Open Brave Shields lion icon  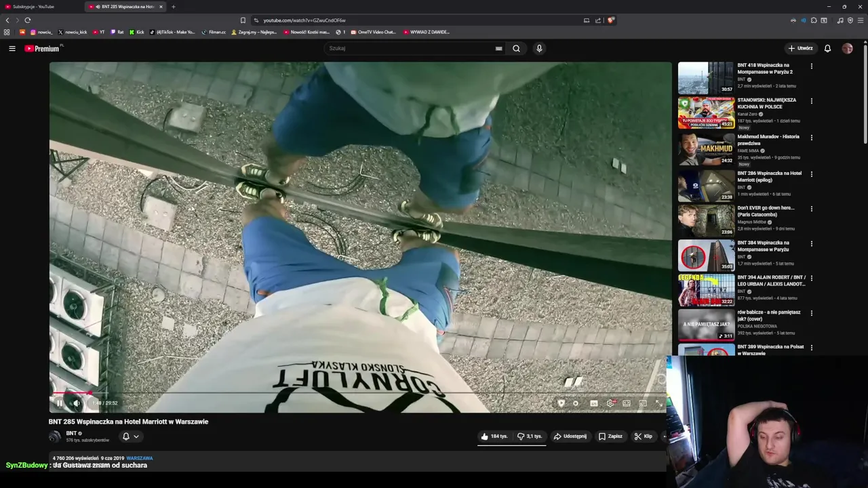(x=611, y=20)
